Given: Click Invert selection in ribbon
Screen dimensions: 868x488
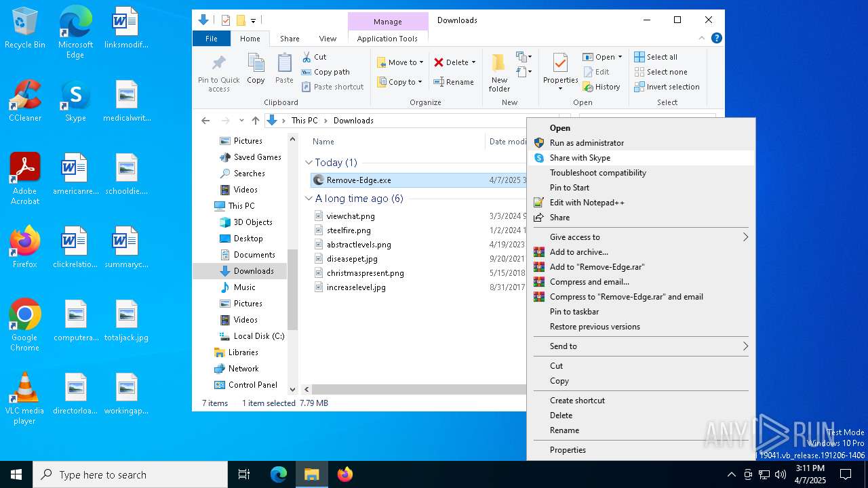Looking at the screenshot, I should point(667,87).
